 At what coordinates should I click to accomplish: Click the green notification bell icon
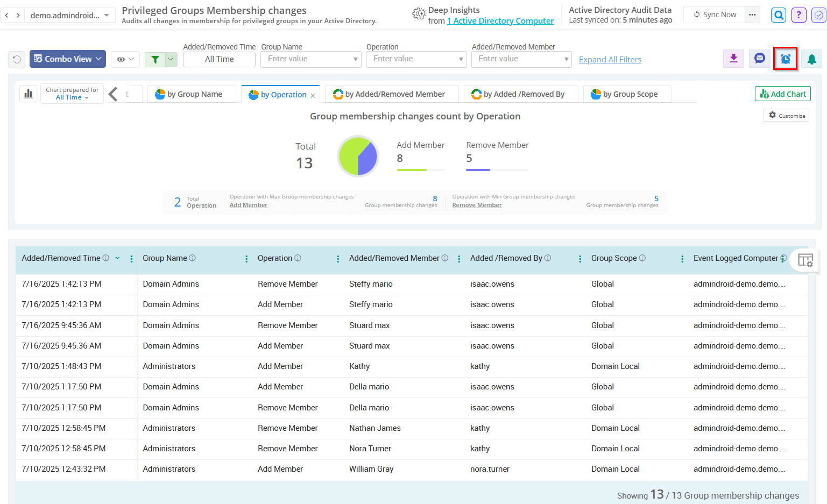tap(812, 59)
